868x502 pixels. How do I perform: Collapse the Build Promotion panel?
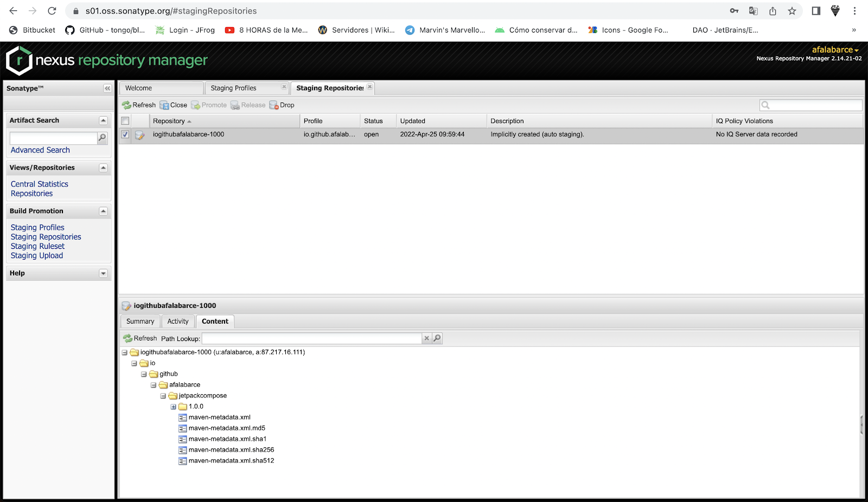(103, 211)
